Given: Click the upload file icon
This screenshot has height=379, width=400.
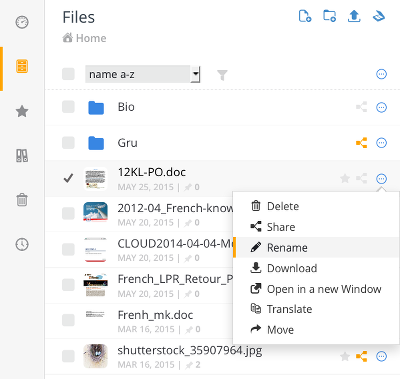Looking at the screenshot, I should coord(354,16).
